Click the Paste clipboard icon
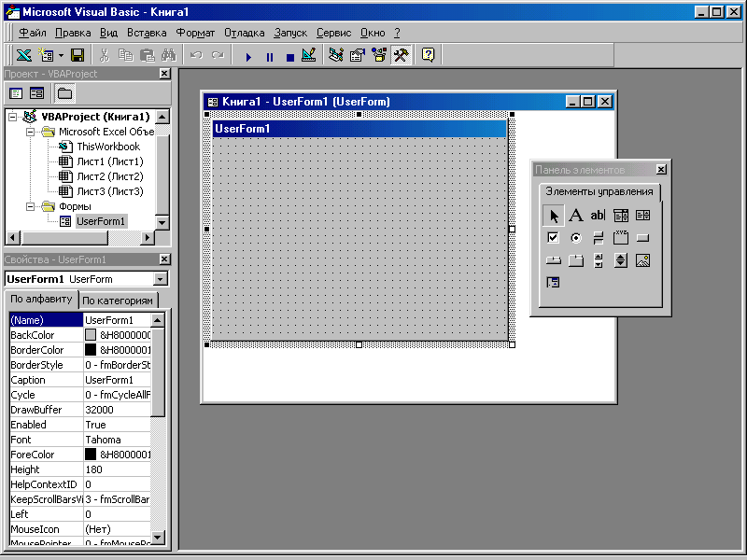This screenshot has width=747, height=560. pos(148,55)
